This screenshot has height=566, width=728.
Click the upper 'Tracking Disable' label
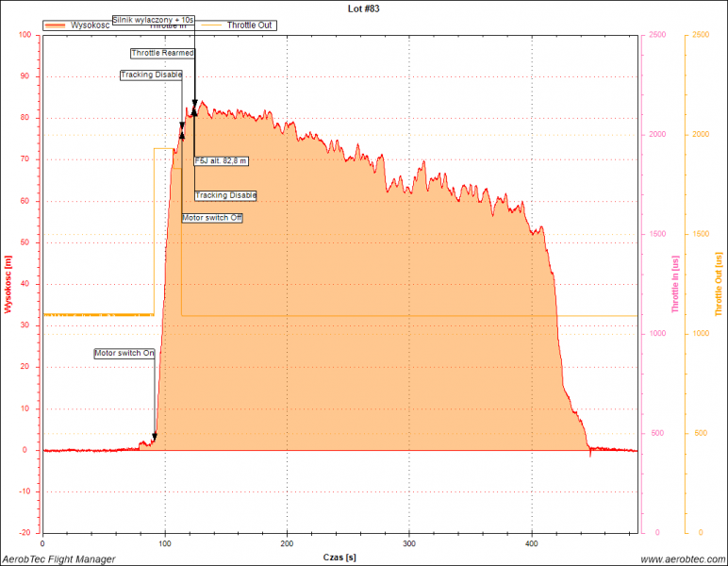(151, 75)
